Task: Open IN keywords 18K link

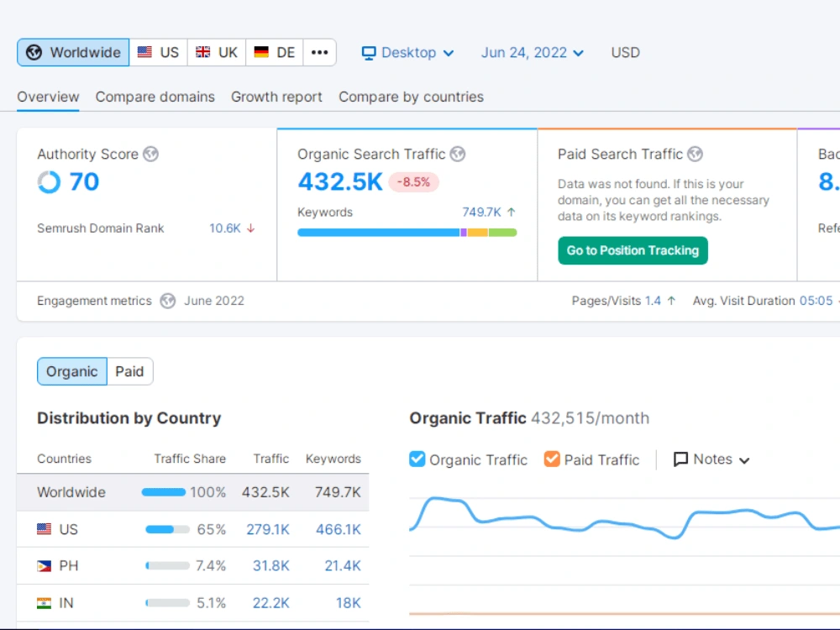Action: [x=349, y=603]
